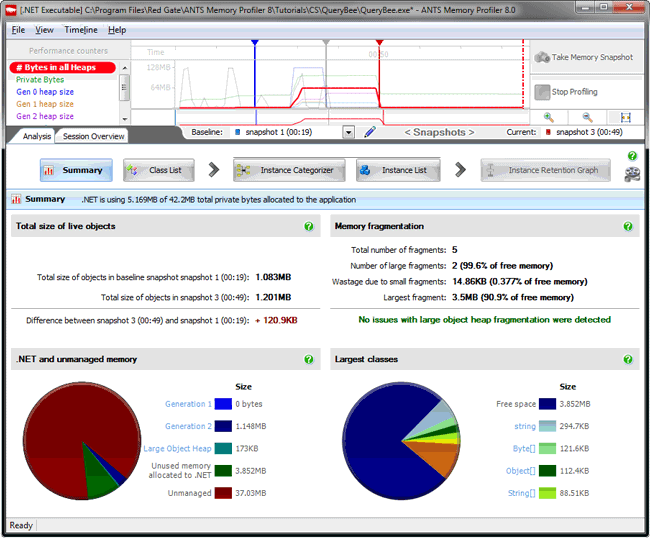Open the baseline snapshot dropdown
The image size is (650, 538).
348,132
